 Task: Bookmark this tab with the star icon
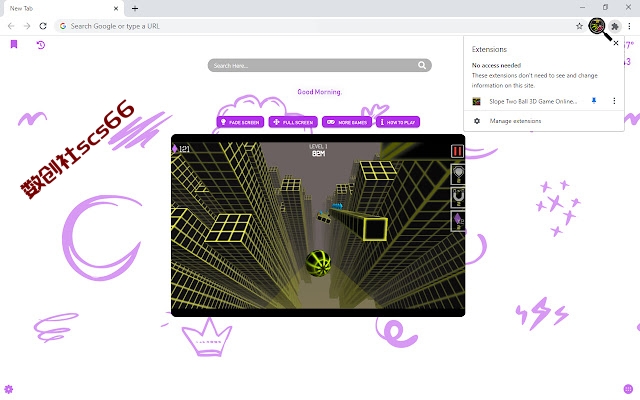point(579,26)
